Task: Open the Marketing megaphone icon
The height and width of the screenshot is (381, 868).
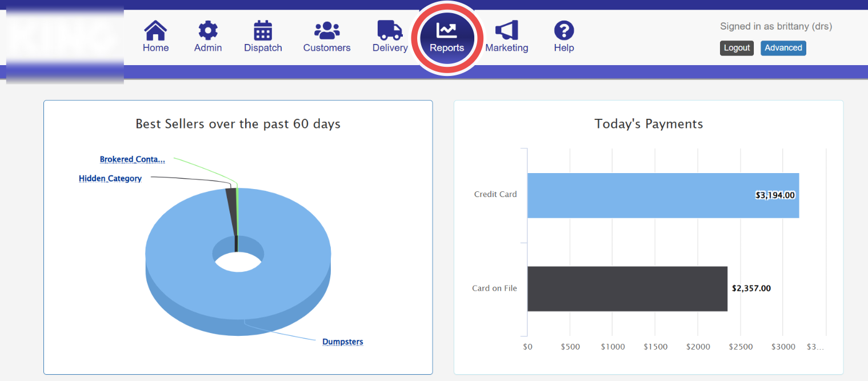Action: point(507,30)
